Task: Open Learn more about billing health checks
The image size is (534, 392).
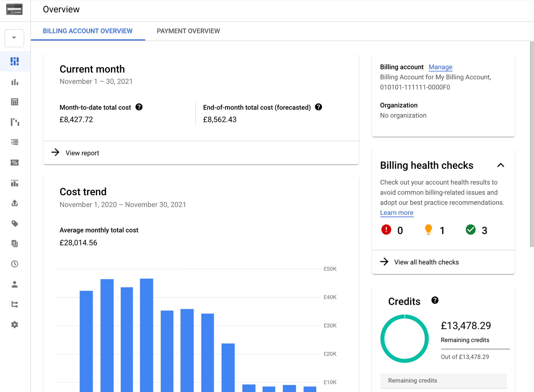Action: pyautogui.click(x=397, y=213)
